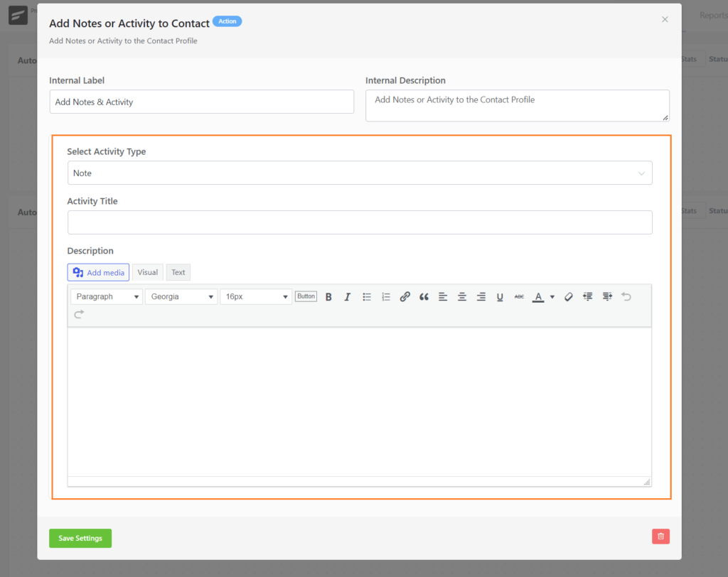Switch to the Visual editor tab
Image resolution: width=728 pixels, height=577 pixels.
[x=147, y=272]
